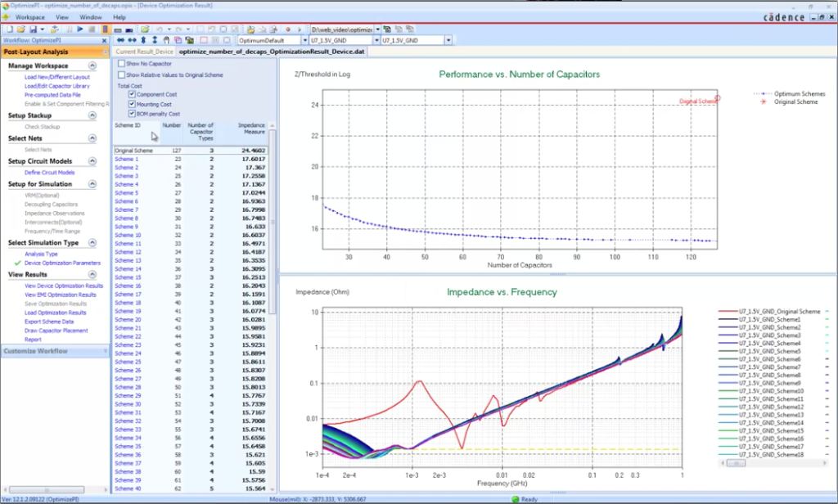Image resolution: width=838 pixels, height=504 pixels.
Task: Open the Workspace menu
Action: [30, 17]
